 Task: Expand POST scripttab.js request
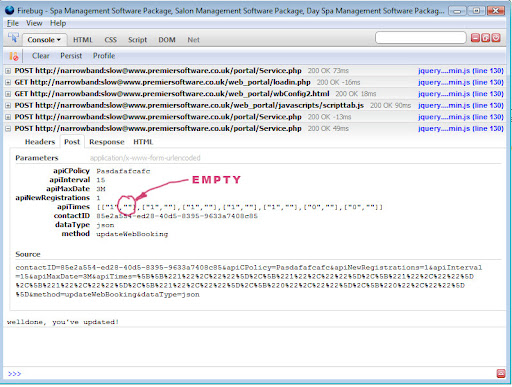[x=8, y=106]
